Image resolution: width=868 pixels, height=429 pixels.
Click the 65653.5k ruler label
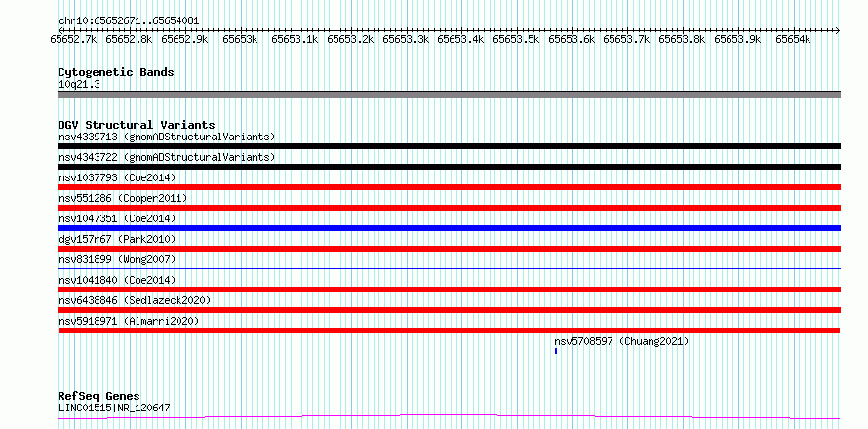tap(517, 39)
